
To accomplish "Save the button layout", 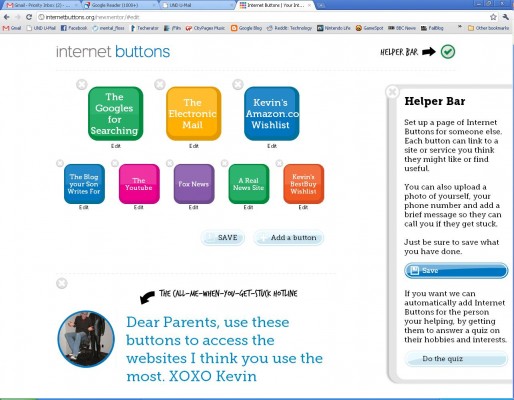I will click(x=223, y=238).
